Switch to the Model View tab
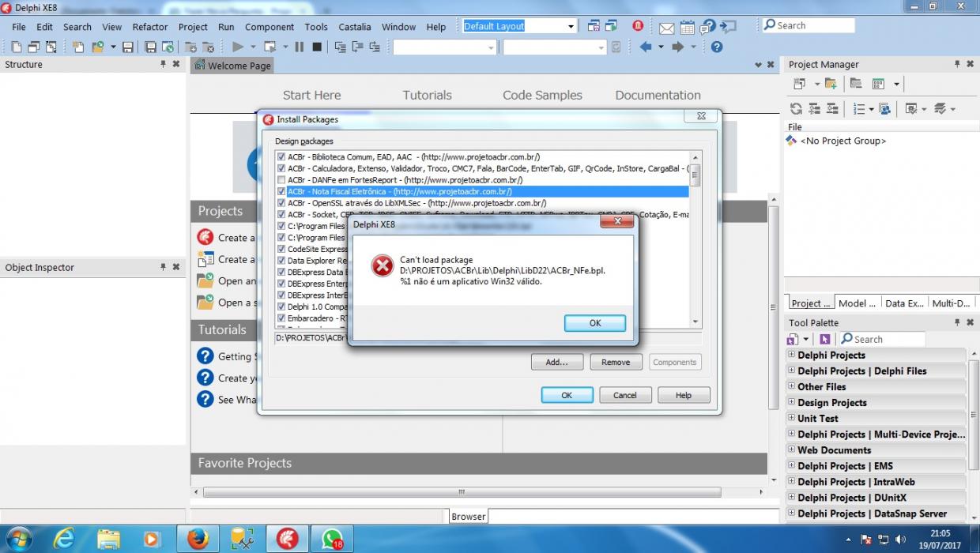 coord(857,303)
